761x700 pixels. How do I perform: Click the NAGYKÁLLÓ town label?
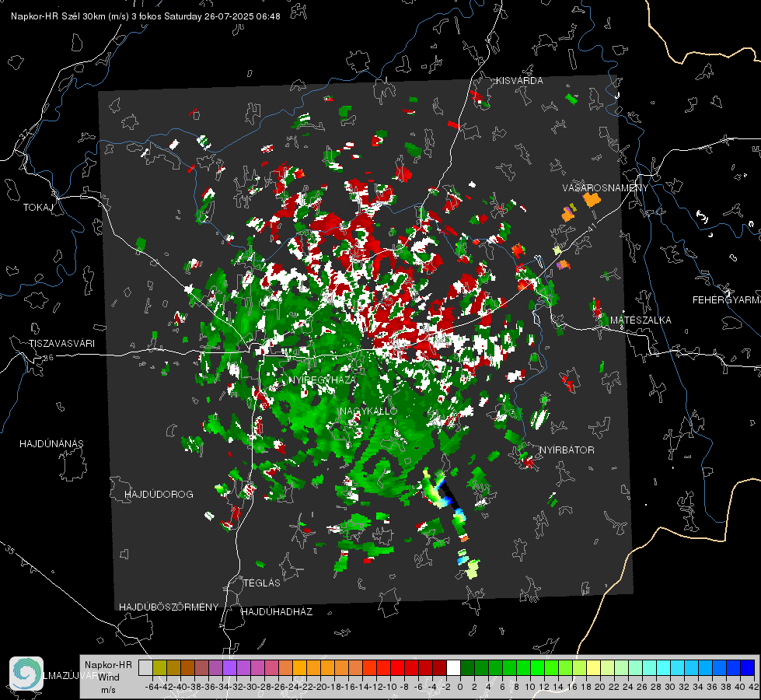[x=369, y=411]
